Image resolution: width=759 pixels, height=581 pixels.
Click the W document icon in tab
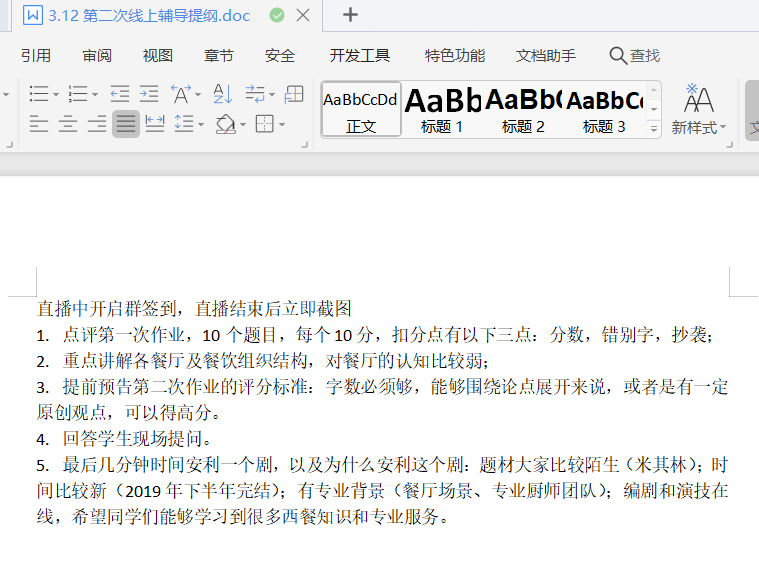tap(33, 15)
